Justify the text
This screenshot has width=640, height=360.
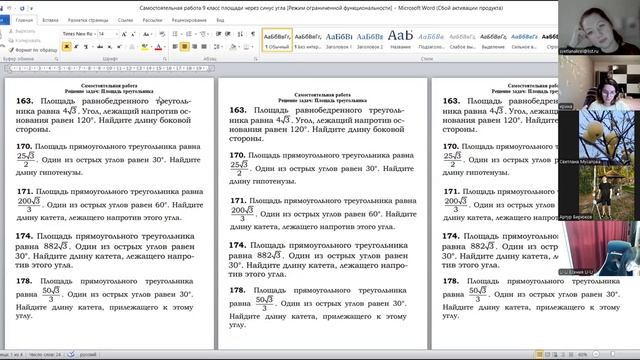204,47
